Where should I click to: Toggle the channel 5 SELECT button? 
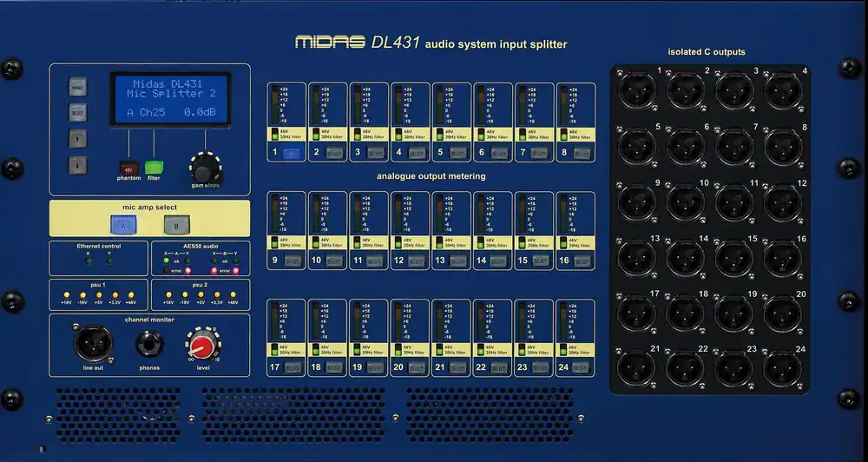pyautogui.click(x=457, y=154)
